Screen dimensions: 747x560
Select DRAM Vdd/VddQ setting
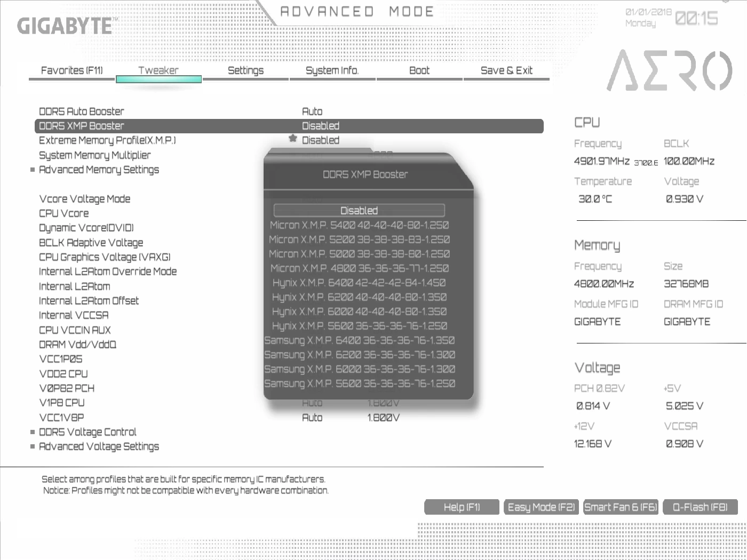tap(78, 345)
